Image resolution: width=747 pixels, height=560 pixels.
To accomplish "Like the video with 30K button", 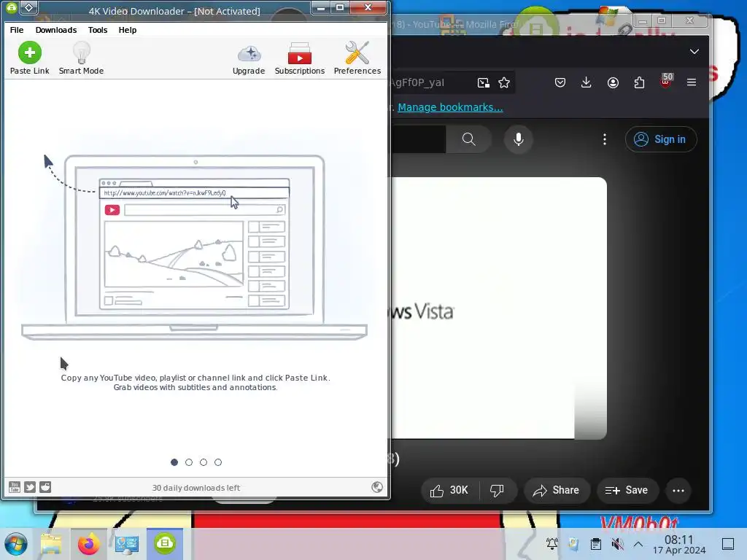I will [x=449, y=491].
